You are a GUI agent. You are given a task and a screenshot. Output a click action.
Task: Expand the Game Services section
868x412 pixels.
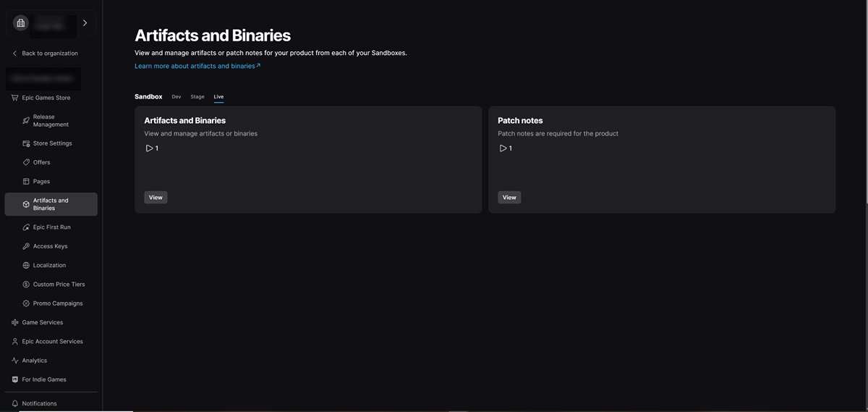[x=42, y=322]
